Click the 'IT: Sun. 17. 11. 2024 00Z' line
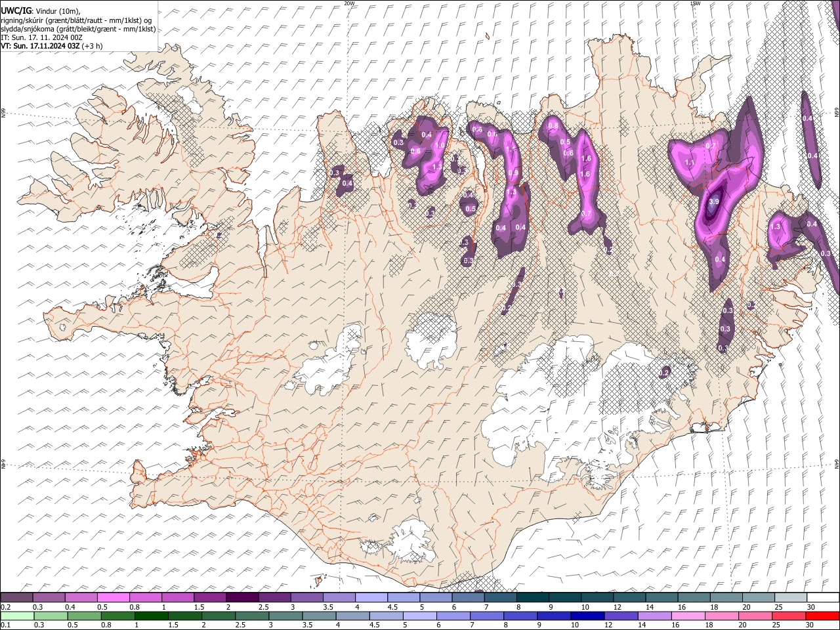840x630 pixels. 41,37
